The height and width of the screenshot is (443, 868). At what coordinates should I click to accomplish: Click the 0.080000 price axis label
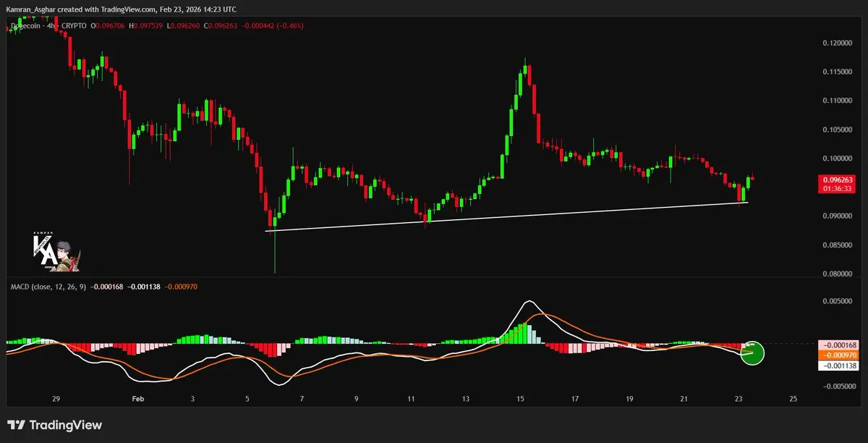[838, 274]
